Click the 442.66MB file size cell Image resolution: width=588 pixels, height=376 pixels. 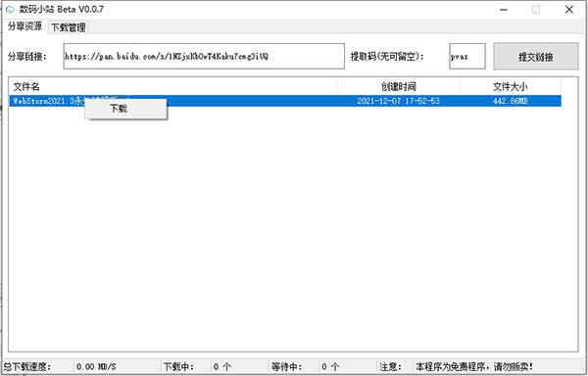[x=511, y=101]
